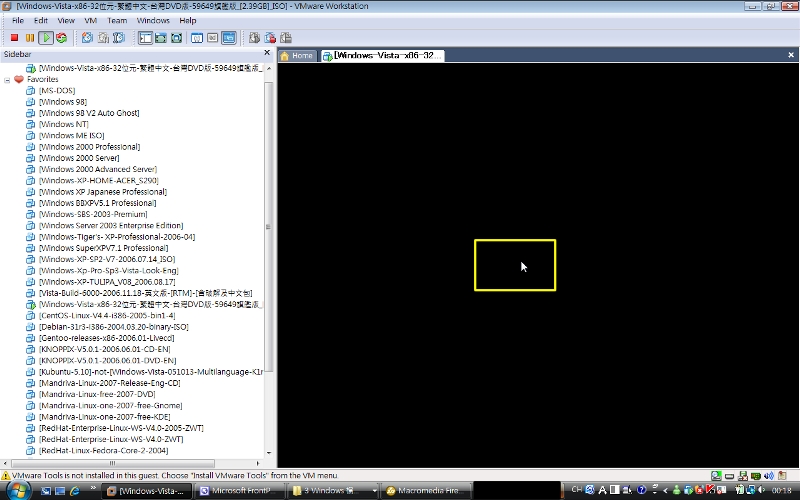This screenshot has height=500, width=800.
Task: Open the VM menu
Action: [x=90, y=20]
